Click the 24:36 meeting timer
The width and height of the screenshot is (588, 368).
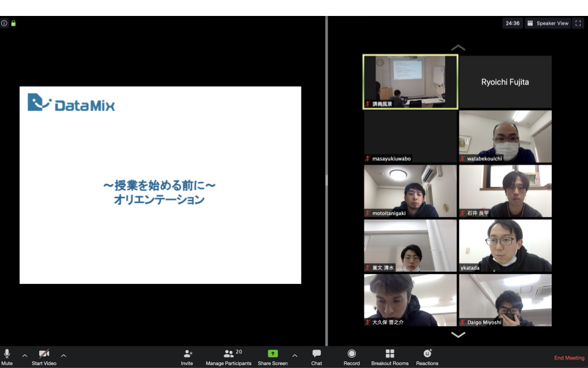[512, 23]
